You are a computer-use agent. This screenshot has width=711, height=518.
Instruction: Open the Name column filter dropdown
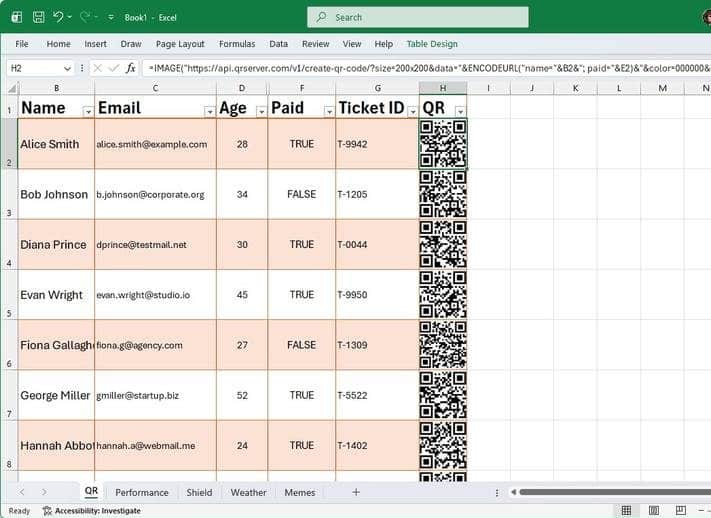pos(88,111)
